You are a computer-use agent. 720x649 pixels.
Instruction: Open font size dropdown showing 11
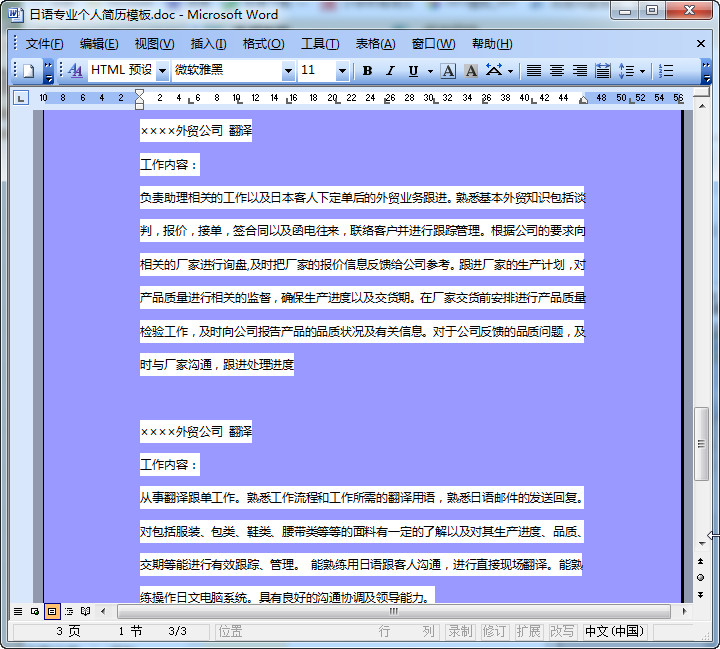pyautogui.click(x=342, y=71)
